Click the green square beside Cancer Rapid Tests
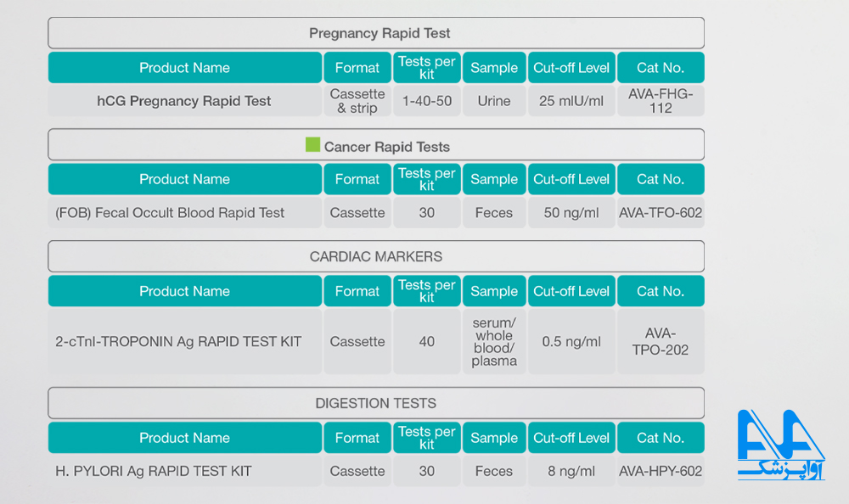 (312, 144)
